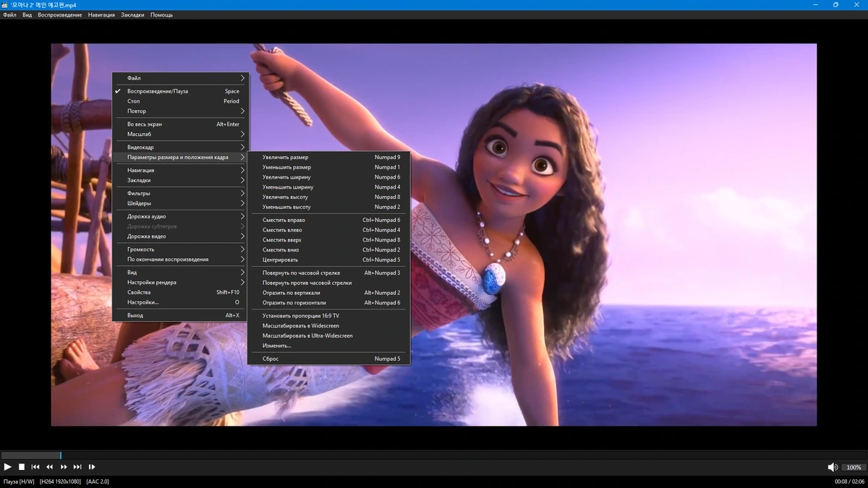Open Изменить... in the submenu

point(329,346)
